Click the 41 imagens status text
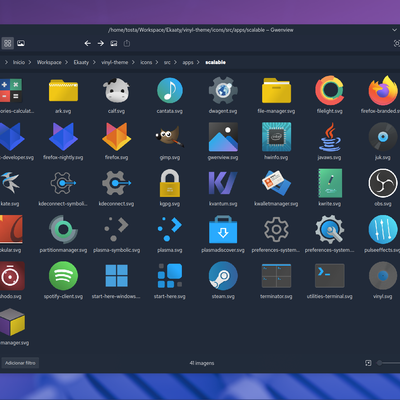Viewport: 400px width, 400px height. [202, 363]
